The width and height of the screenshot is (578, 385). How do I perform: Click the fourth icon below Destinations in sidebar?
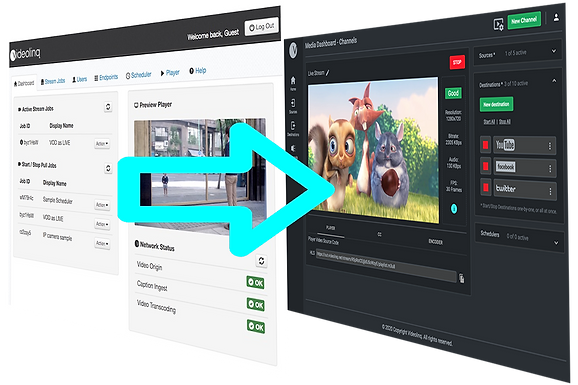[x=293, y=149]
